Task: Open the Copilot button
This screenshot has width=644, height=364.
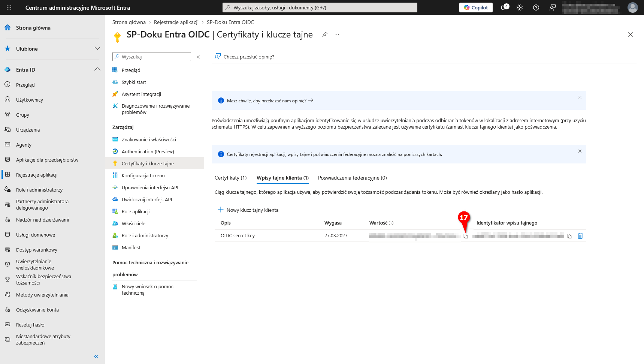Action: [476, 7]
